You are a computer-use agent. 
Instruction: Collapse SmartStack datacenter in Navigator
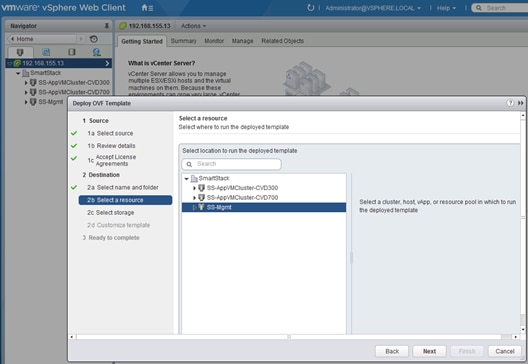click(18, 73)
